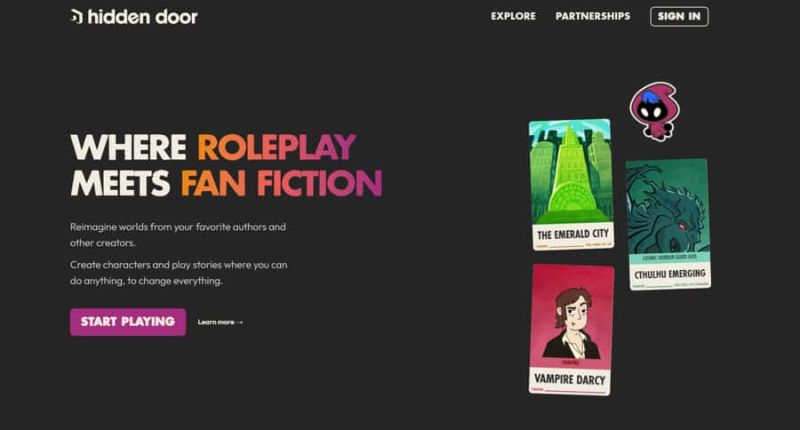Click the Cthulhu Emerging title label

click(x=670, y=274)
